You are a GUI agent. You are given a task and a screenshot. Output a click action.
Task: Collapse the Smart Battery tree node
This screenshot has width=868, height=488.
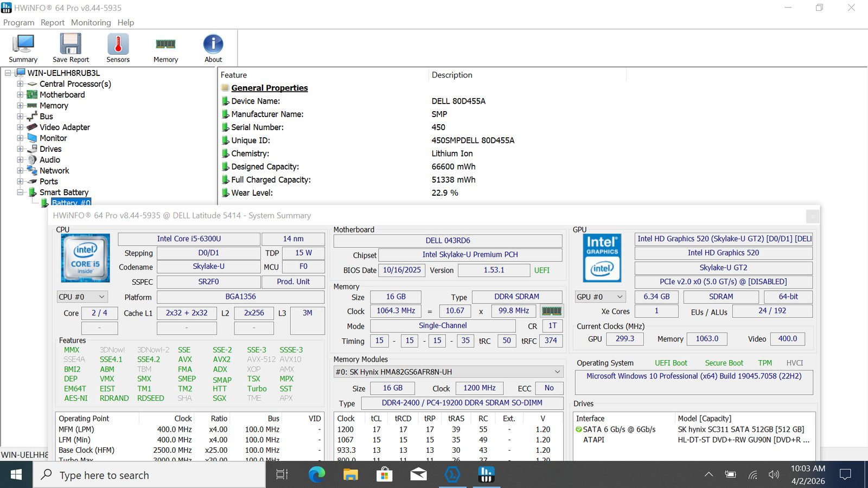(20, 192)
